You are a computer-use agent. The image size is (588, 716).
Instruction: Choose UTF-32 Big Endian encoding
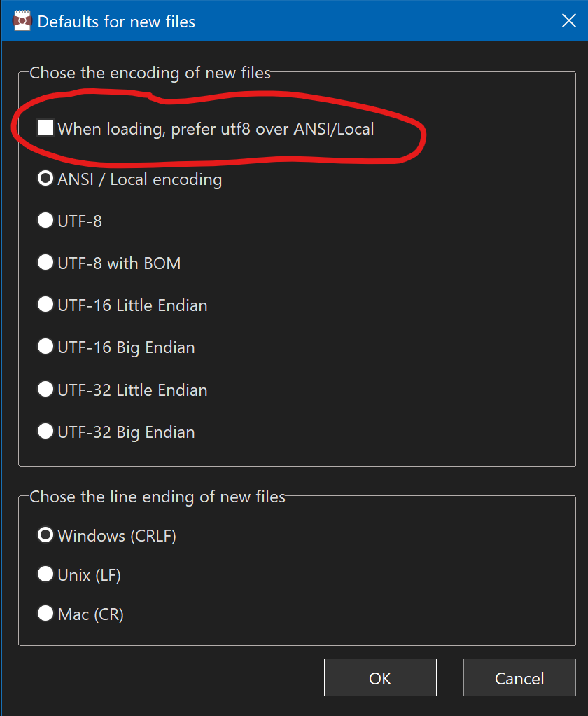[x=45, y=431]
